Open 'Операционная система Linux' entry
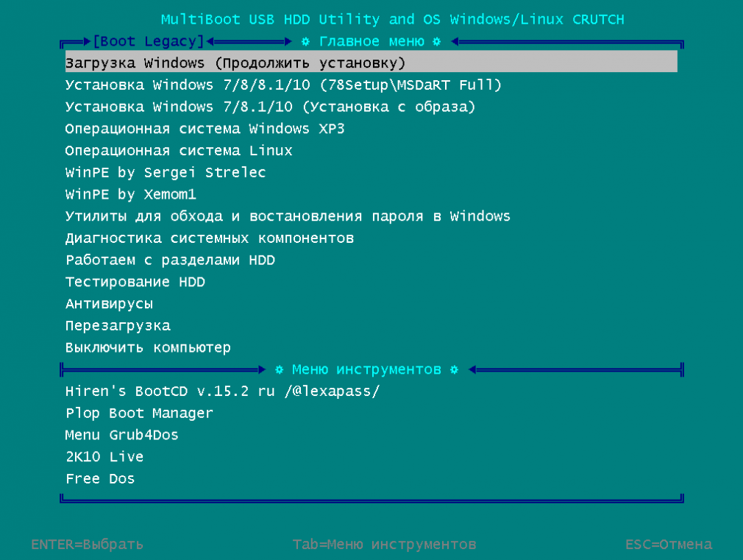Image resolution: width=743 pixels, height=560 pixels. point(179,150)
